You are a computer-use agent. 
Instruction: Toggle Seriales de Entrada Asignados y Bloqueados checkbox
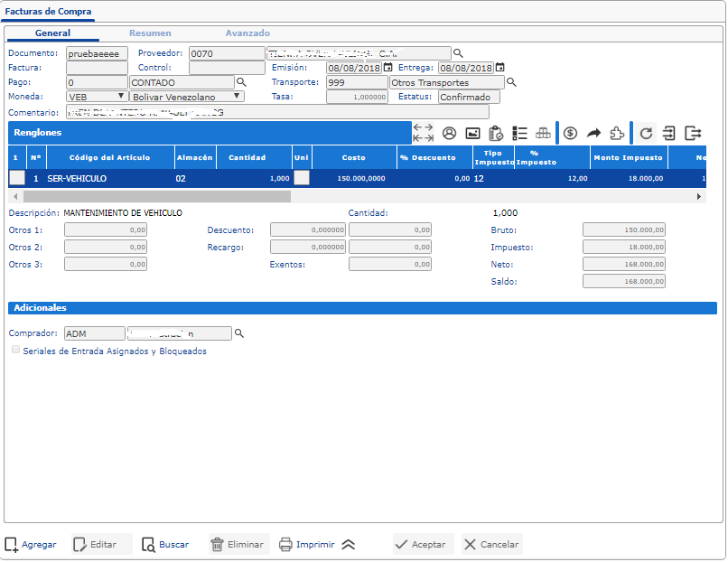click(x=15, y=351)
